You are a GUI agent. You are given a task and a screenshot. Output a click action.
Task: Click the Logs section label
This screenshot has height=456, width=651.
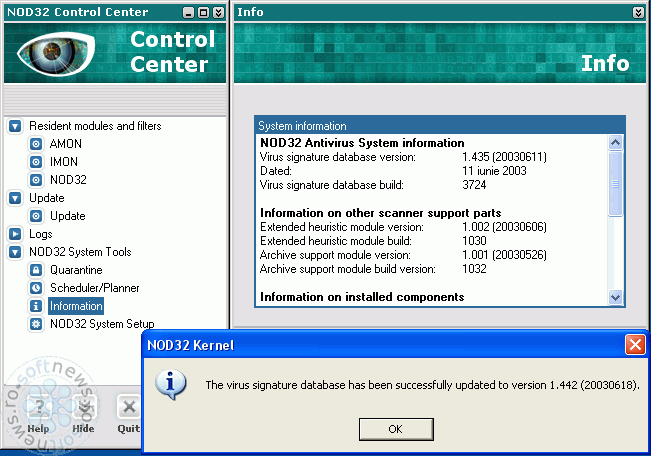tap(41, 234)
